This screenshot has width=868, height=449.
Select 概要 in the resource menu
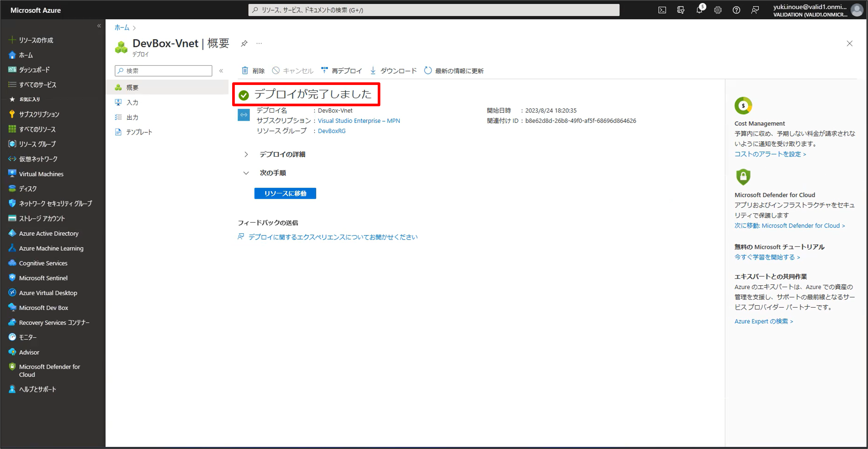pyautogui.click(x=167, y=87)
